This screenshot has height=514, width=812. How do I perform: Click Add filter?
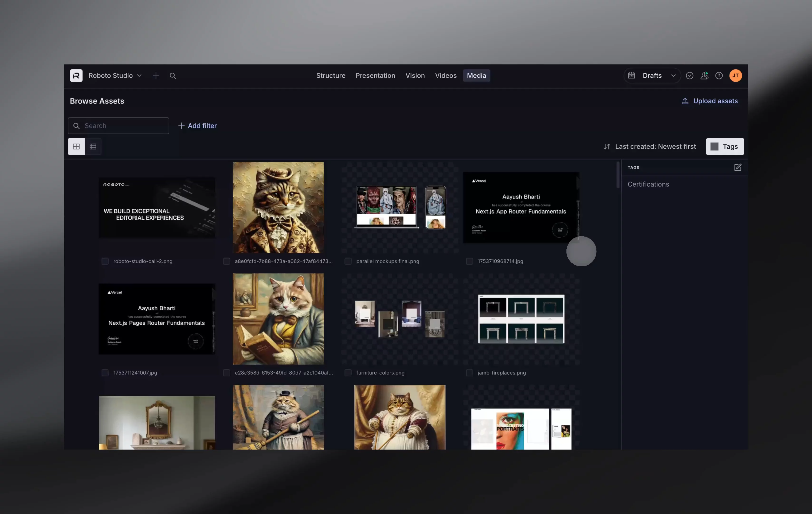[198, 126]
